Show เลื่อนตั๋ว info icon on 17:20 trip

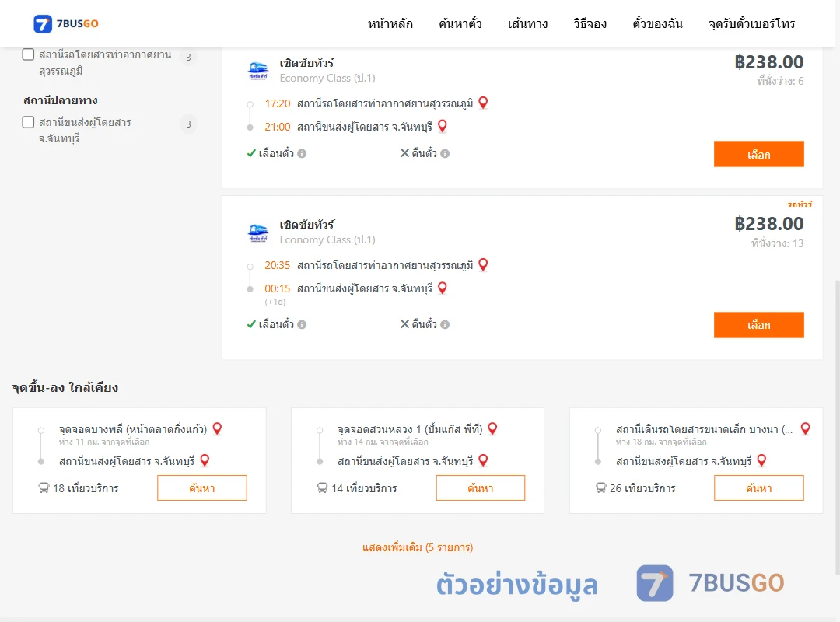302,154
